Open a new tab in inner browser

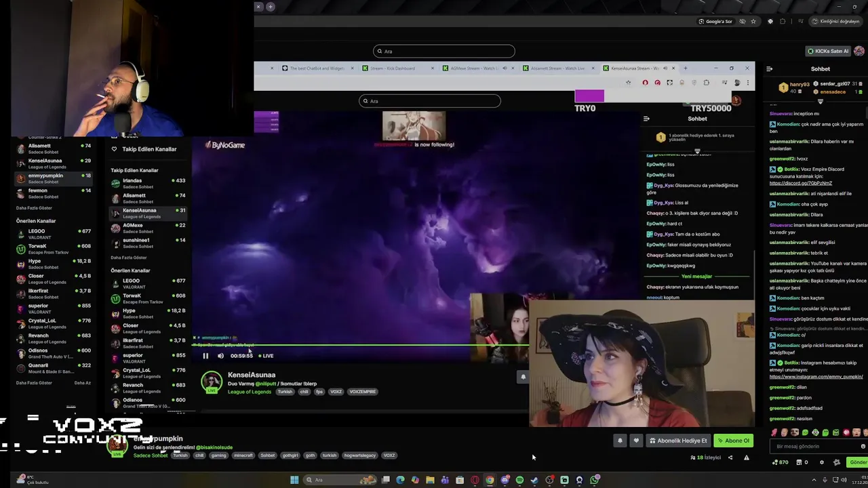(x=685, y=68)
